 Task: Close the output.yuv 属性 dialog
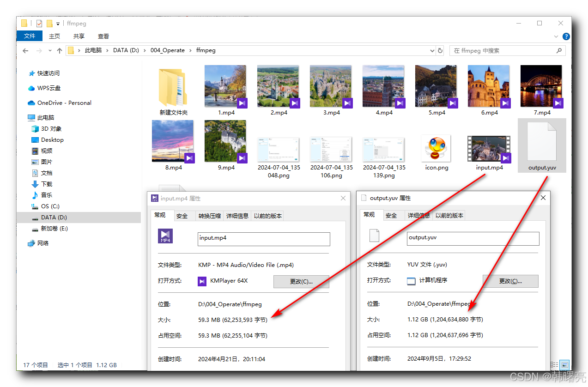pos(543,198)
